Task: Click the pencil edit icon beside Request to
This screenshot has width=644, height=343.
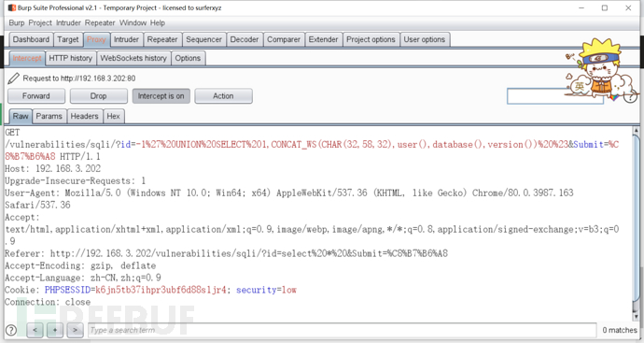Action: tap(14, 79)
